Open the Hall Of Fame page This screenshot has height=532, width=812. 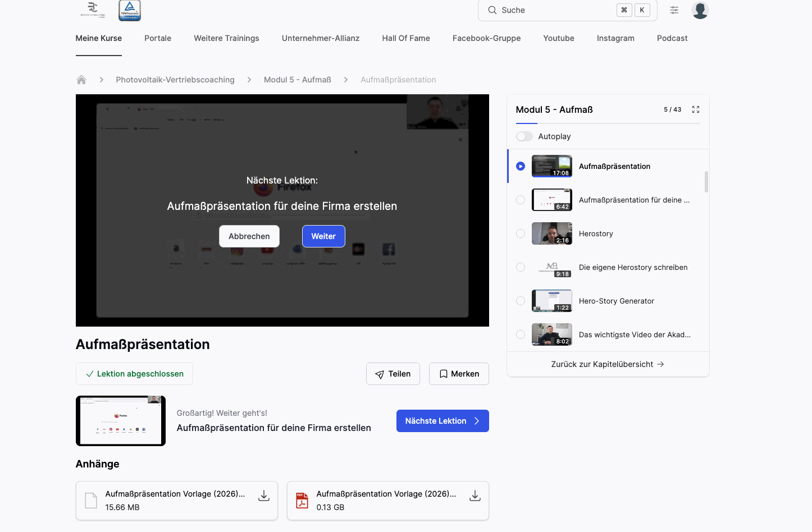406,38
